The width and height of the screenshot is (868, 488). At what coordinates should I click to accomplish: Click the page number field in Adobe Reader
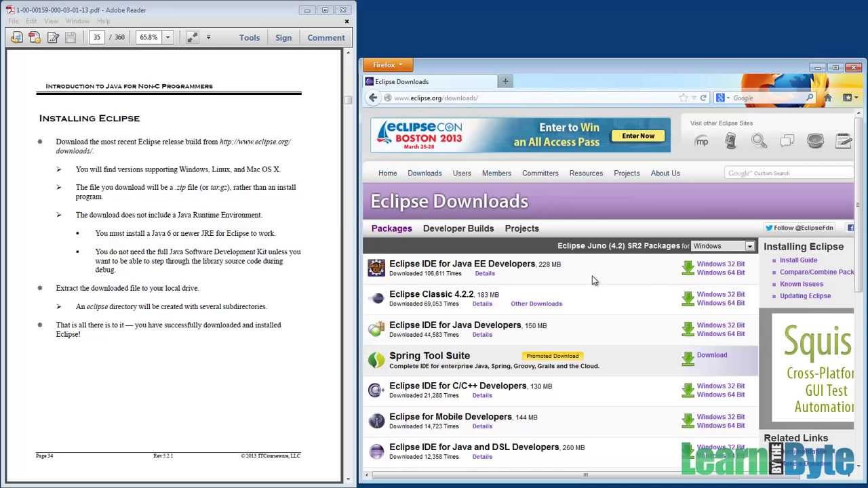(x=97, y=37)
